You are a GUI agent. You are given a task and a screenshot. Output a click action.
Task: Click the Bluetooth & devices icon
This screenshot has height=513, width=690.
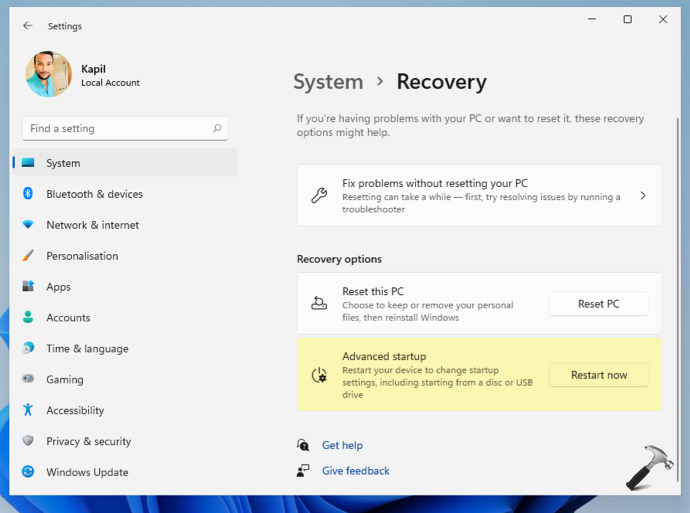point(28,194)
